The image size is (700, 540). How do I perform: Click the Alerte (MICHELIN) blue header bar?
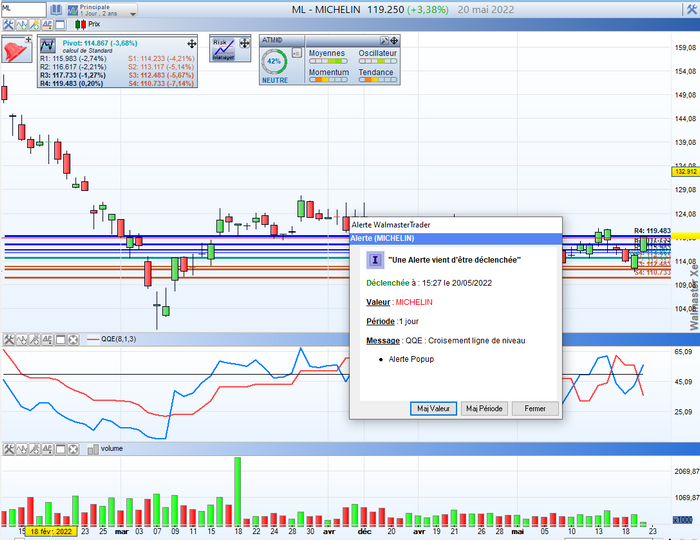point(455,238)
